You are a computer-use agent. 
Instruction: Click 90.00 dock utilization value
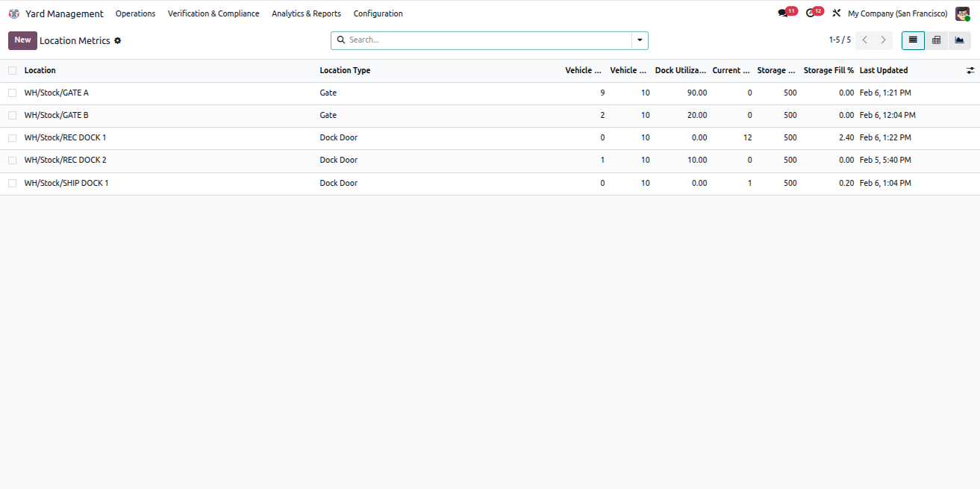[x=697, y=93]
